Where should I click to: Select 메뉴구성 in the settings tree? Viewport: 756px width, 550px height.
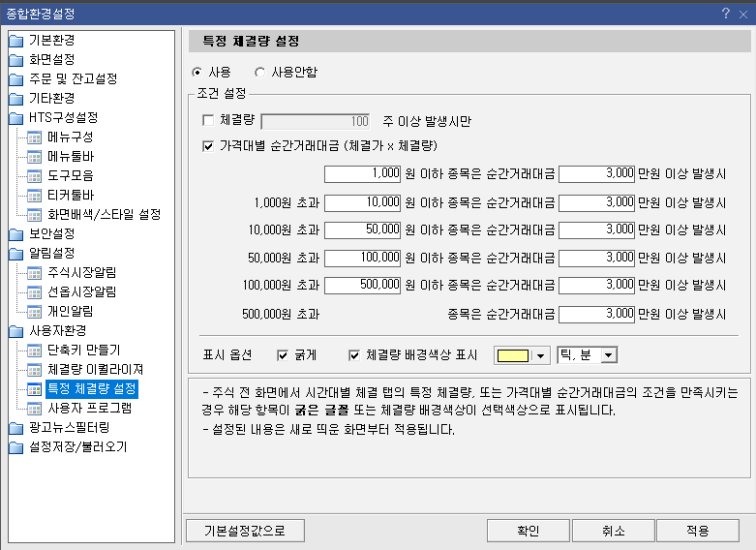tap(71, 137)
